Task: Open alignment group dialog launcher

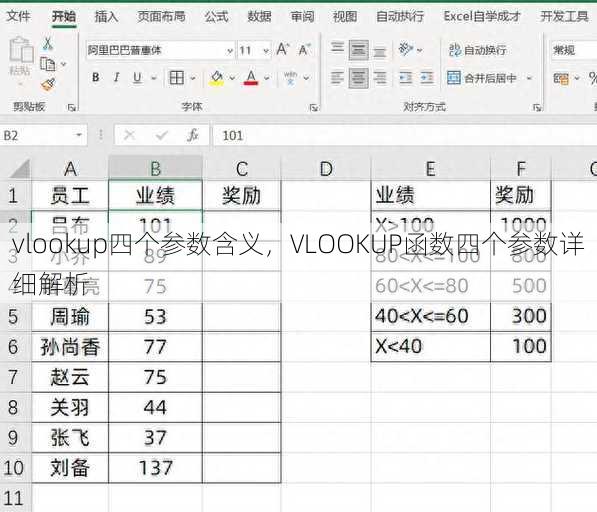Action: [x=537, y=108]
